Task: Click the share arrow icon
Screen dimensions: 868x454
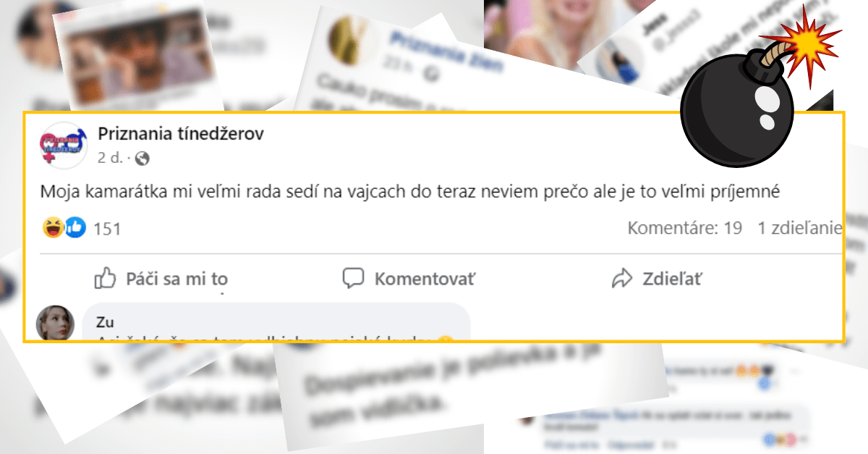Action: click(621, 278)
